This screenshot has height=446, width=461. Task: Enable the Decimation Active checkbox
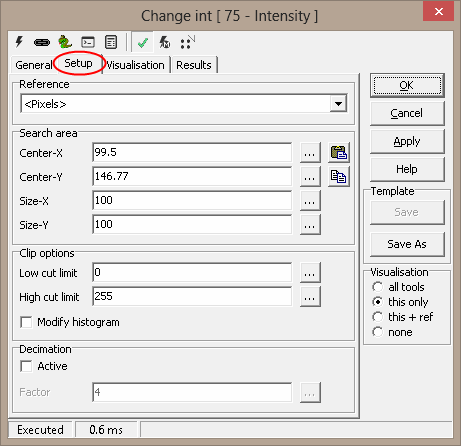(x=26, y=366)
